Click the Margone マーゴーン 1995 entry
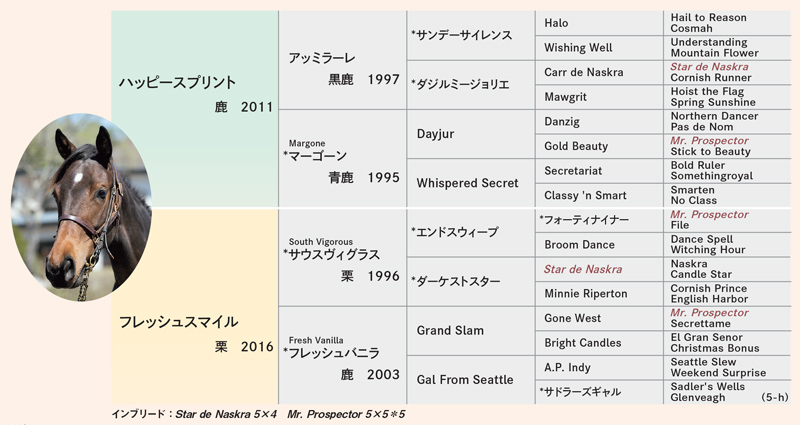Screen dimensions: 800x425 click(x=343, y=158)
